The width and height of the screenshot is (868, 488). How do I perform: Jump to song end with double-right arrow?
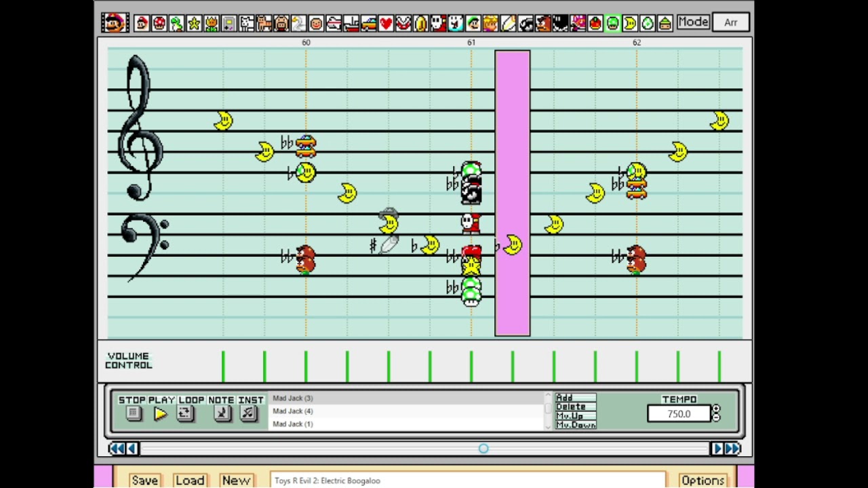732,449
